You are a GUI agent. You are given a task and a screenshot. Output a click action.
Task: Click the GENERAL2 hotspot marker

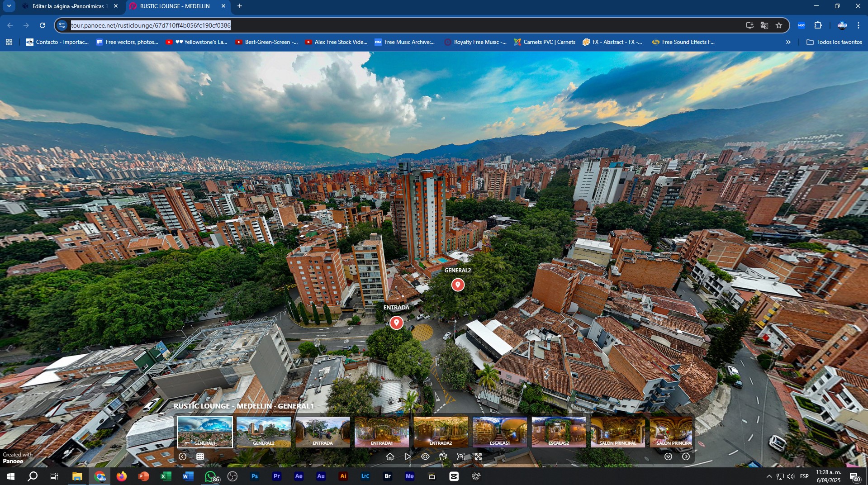tap(458, 285)
